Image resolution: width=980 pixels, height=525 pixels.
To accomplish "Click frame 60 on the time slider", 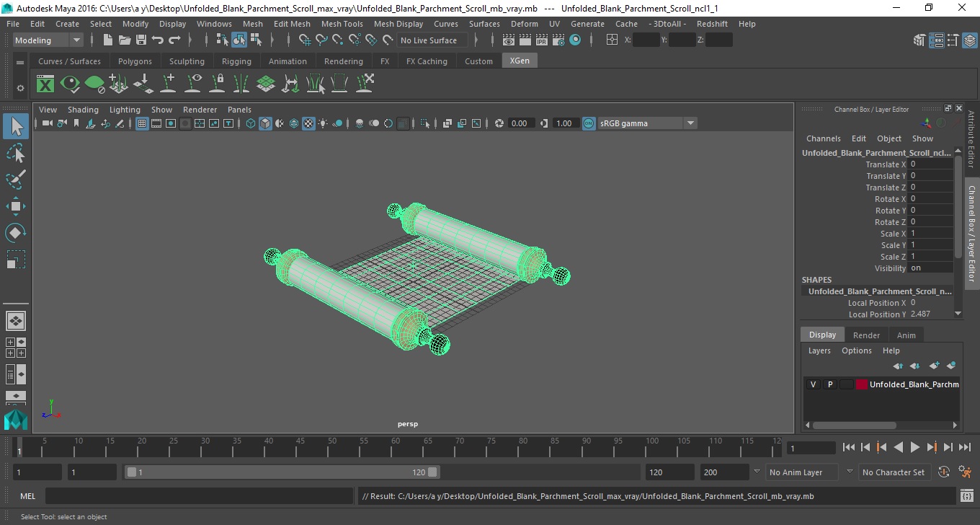I will (395, 449).
